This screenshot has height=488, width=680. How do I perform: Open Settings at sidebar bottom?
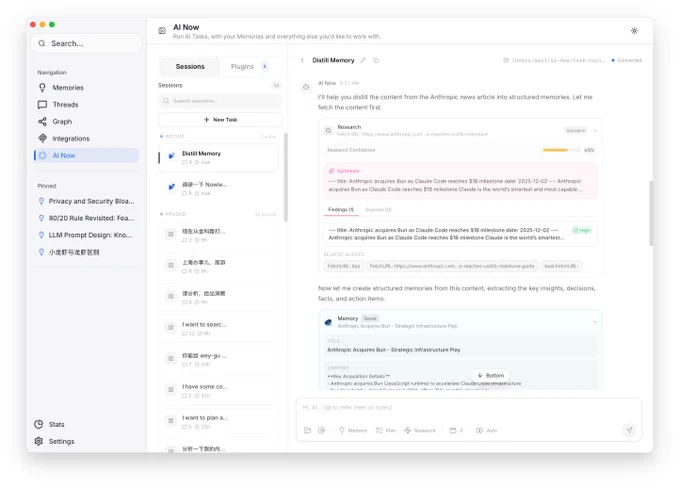[x=54, y=441]
